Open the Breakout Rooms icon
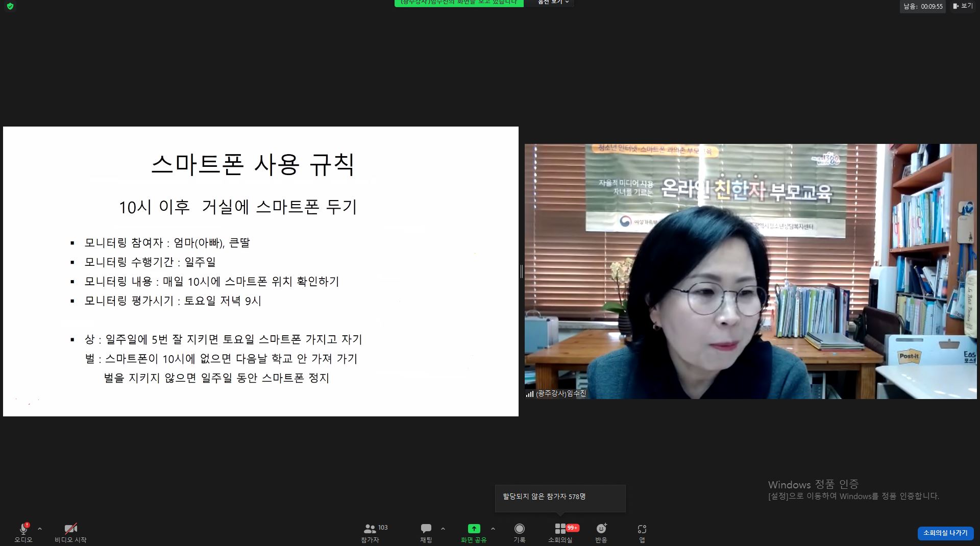This screenshot has width=980, height=546. pyautogui.click(x=560, y=529)
